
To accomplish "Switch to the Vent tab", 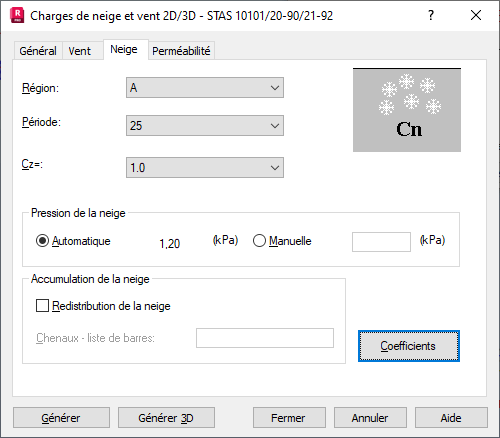I will pos(80,51).
